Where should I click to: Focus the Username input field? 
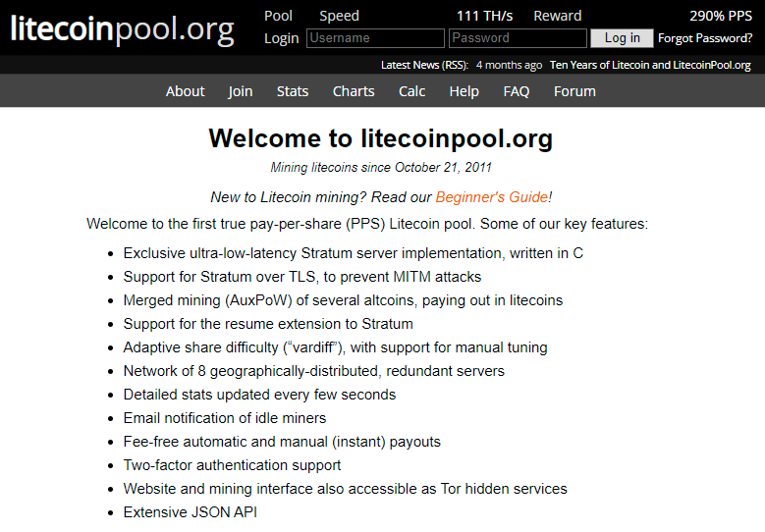[x=375, y=38]
